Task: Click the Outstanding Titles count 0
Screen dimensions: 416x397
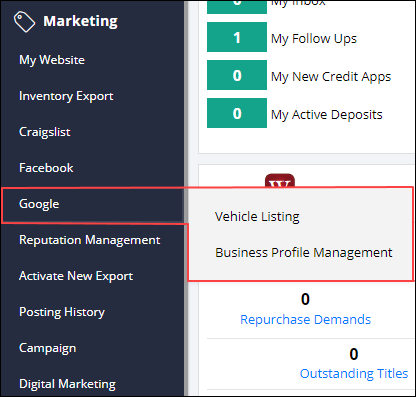Action: (x=354, y=354)
